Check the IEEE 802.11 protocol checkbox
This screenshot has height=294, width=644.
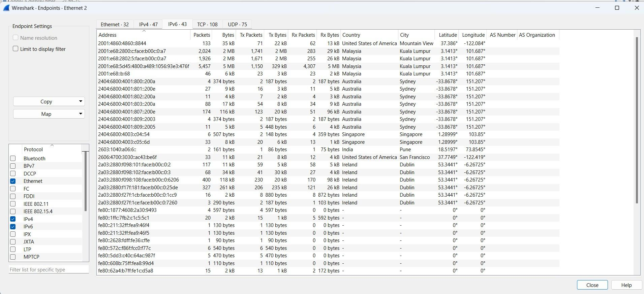(13, 204)
